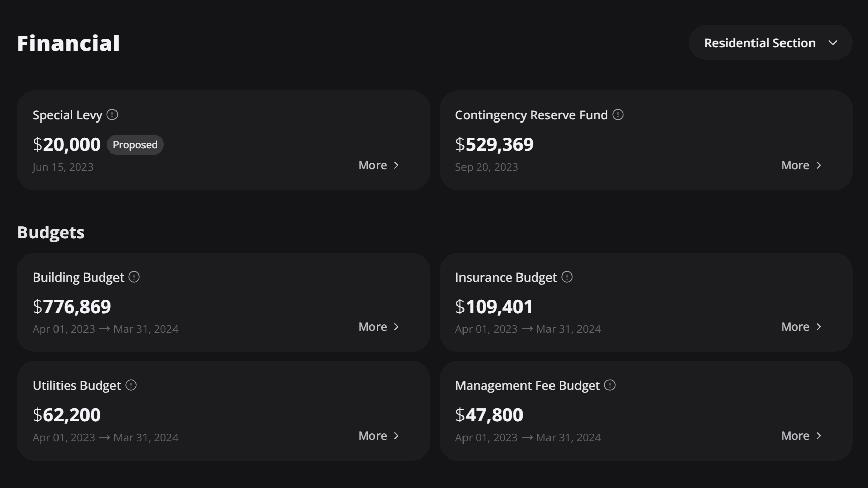Image resolution: width=868 pixels, height=488 pixels.
Task: Click the chevron on the Management Fee Budget card
Action: 818,436
